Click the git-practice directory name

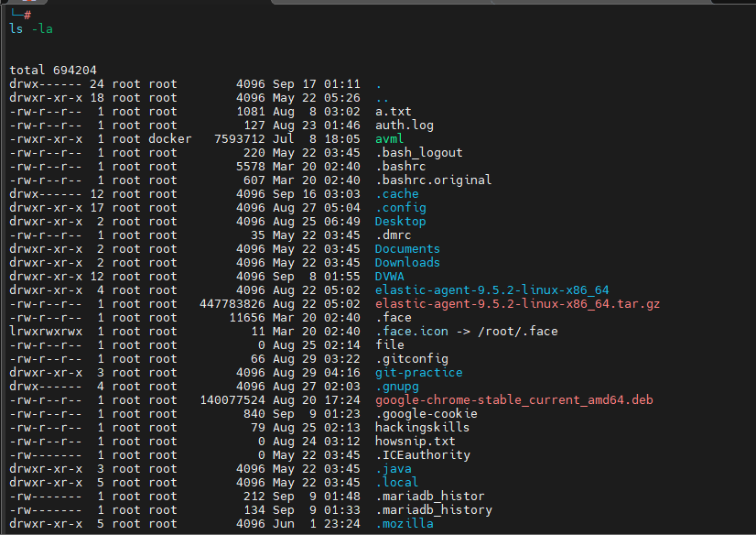[x=418, y=373]
